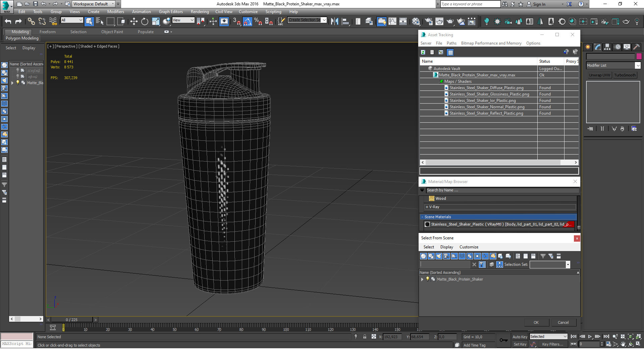Switch to the Freeform ribbon tab
The width and height of the screenshot is (644, 362).
[x=48, y=32]
